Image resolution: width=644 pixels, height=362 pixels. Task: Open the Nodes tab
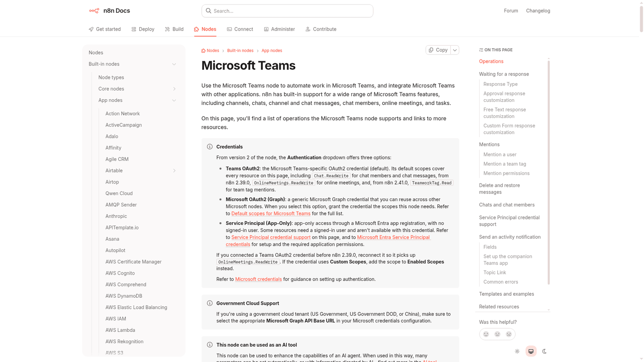click(x=205, y=29)
